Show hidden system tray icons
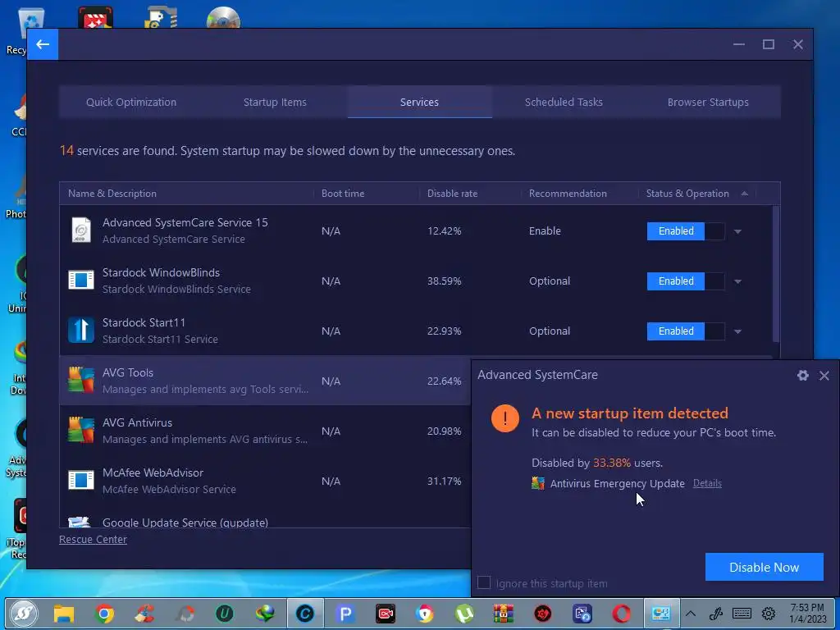 [691, 614]
